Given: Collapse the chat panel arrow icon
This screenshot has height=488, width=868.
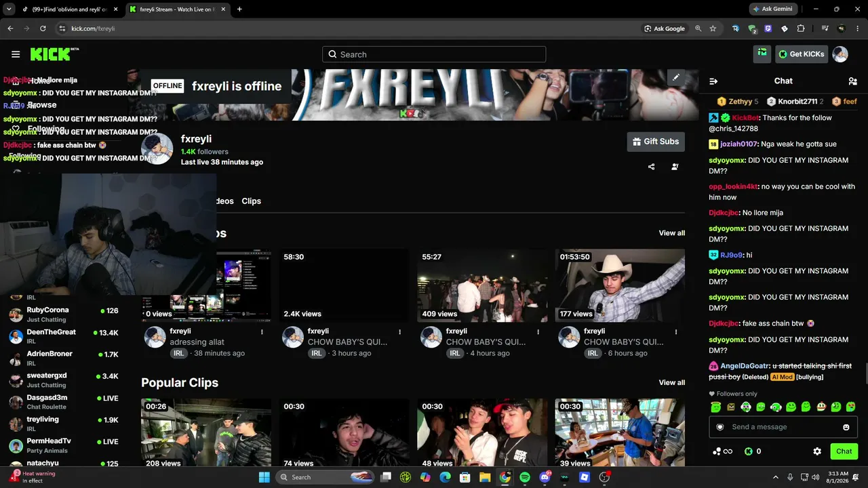Looking at the screenshot, I should click(x=713, y=81).
